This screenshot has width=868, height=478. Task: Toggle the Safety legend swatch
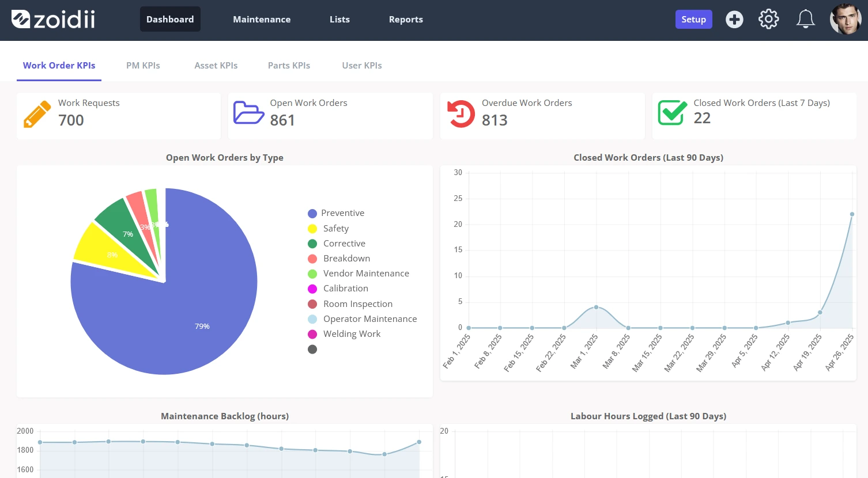coord(312,229)
